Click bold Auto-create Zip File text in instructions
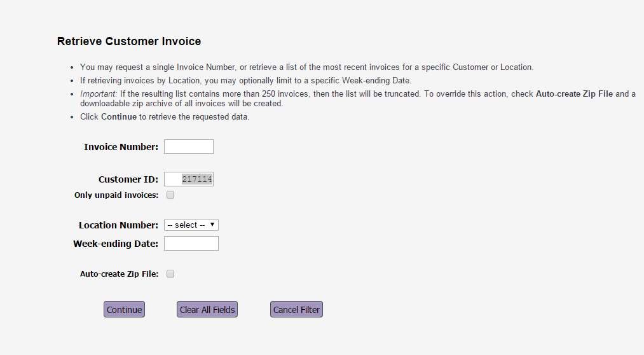Image resolution: width=644 pixels, height=355 pixels. [574, 94]
